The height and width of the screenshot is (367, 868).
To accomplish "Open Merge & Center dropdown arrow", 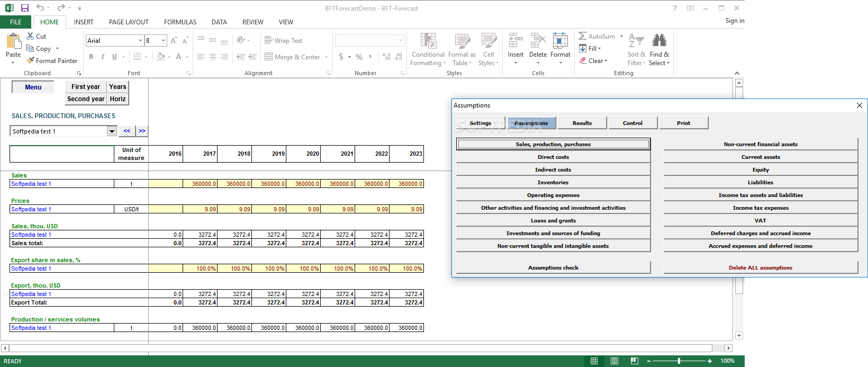I will pyautogui.click(x=326, y=57).
